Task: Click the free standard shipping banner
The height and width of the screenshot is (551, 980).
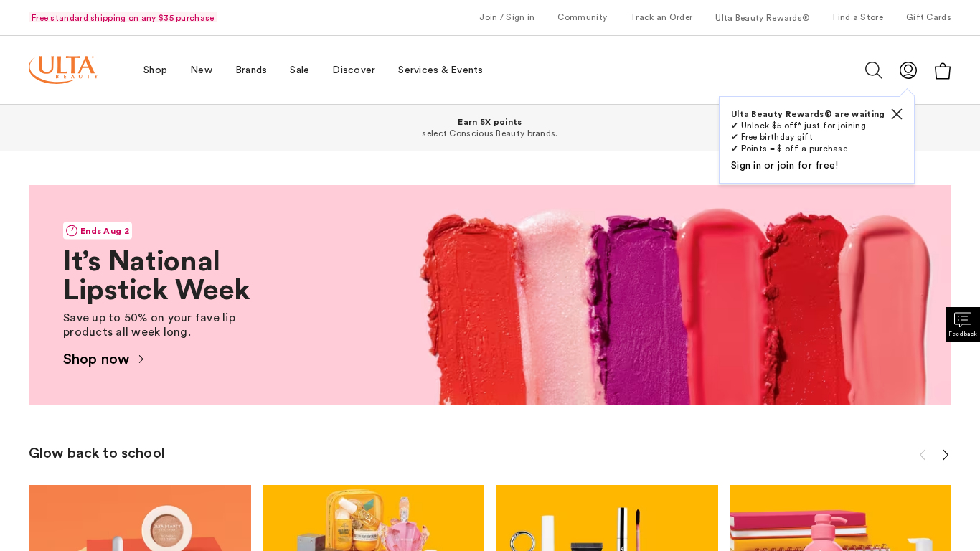Action: click(123, 17)
